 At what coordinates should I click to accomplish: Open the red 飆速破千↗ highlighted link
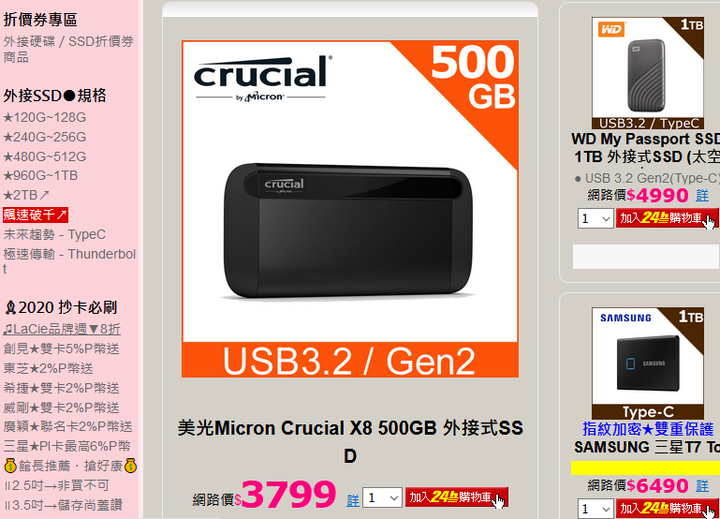pyautogui.click(x=35, y=214)
